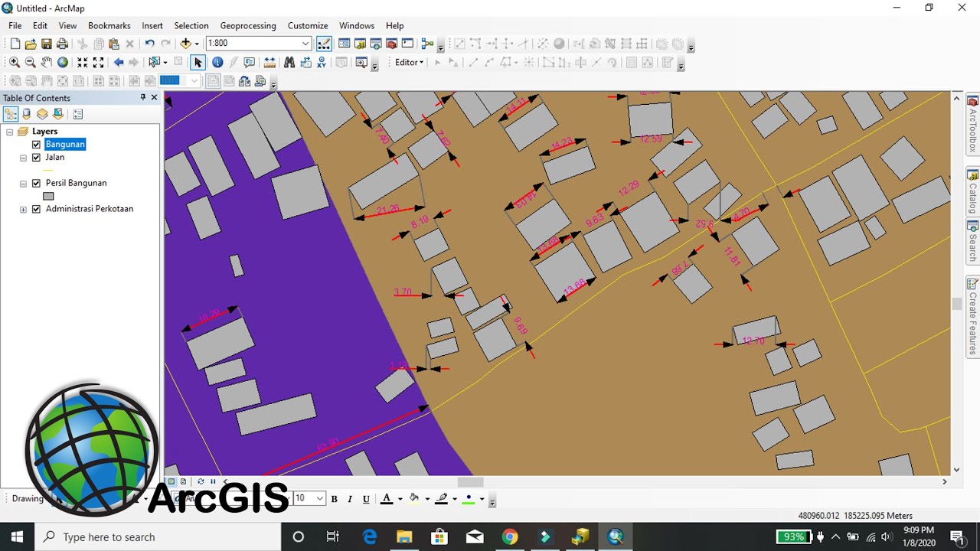Open the Find binoculars tool
Screen dimensions: 980x551
(x=289, y=63)
